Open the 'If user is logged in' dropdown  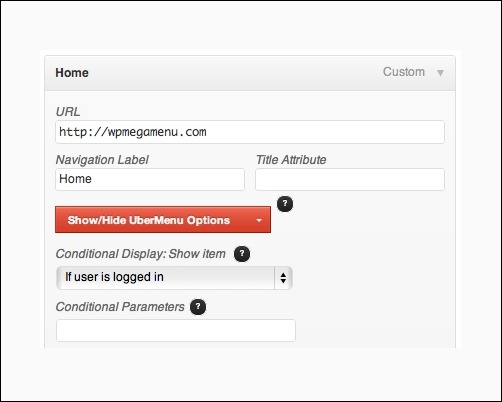click(174, 278)
